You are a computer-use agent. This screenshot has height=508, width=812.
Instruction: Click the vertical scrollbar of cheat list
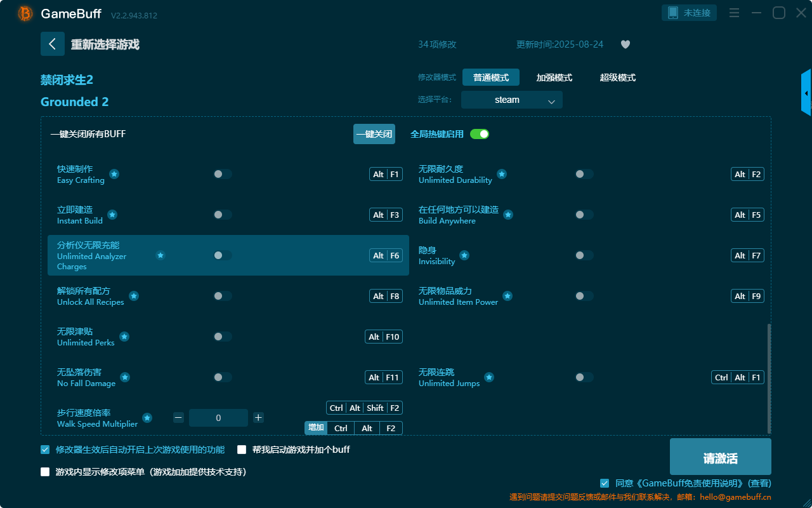(769, 378)
